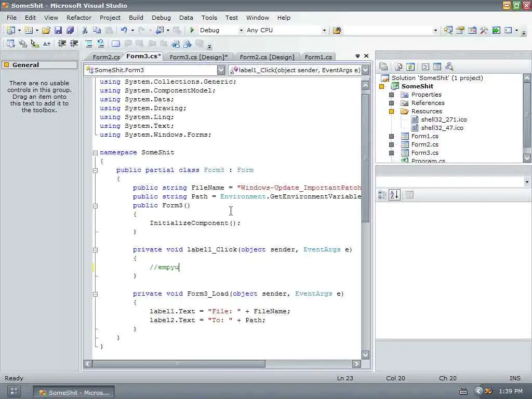Viewport: 532px width, 399px height.
Task: Open the Any CPU platform dropdown
Action: (324, 30)
